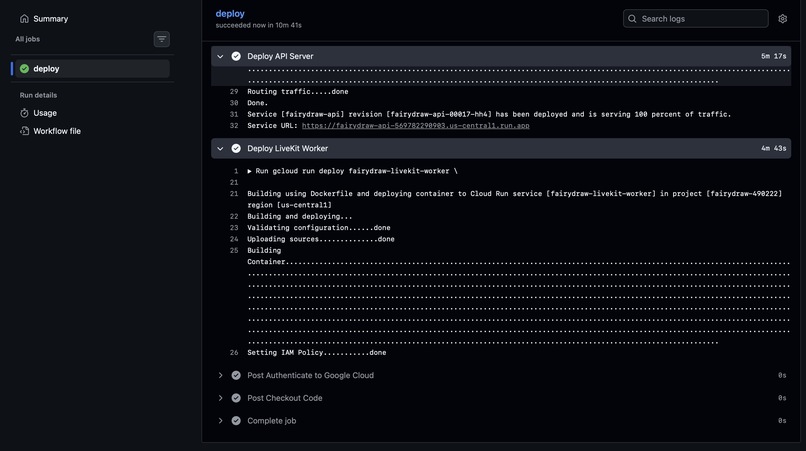Click 'Uploading sources' log line

(x=321, y=239)
